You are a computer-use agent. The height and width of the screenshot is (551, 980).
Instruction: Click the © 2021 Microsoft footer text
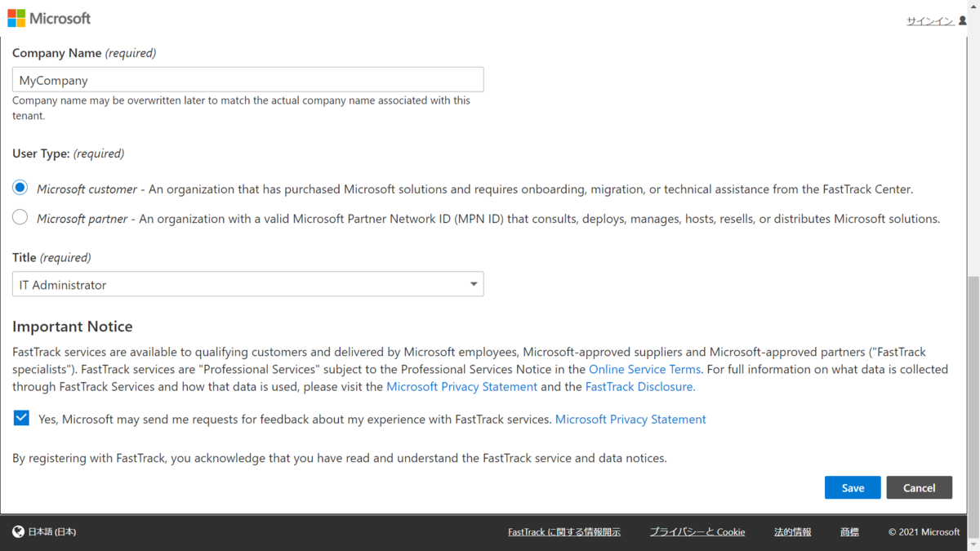pos(924,532)
